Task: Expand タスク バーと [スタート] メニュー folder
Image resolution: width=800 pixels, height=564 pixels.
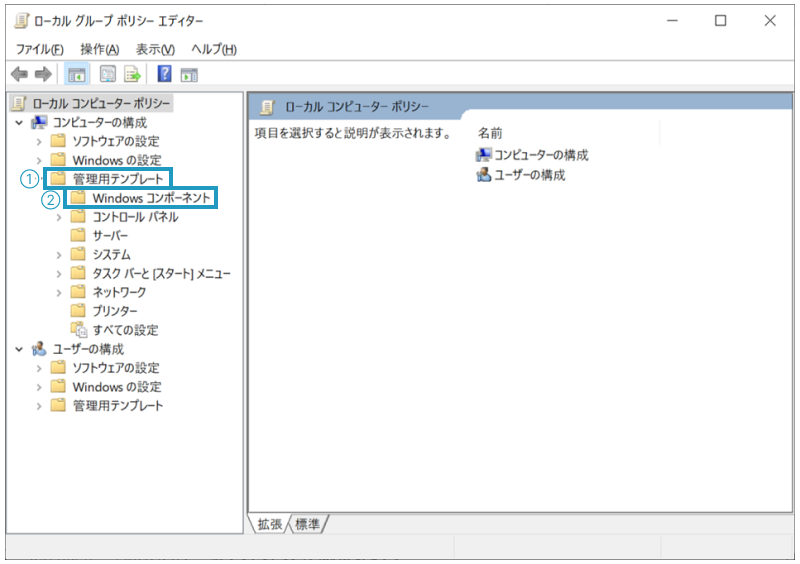Action: [x=59, y=274]
